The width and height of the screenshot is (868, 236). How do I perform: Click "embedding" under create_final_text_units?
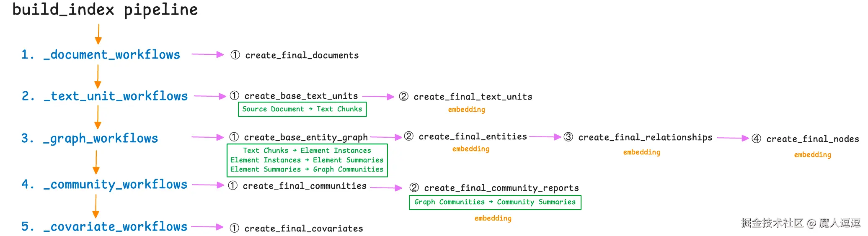(466, 110)
